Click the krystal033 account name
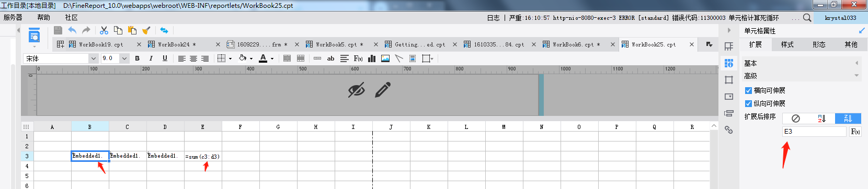Screen dimensions: 868x189 coord(840,18)
